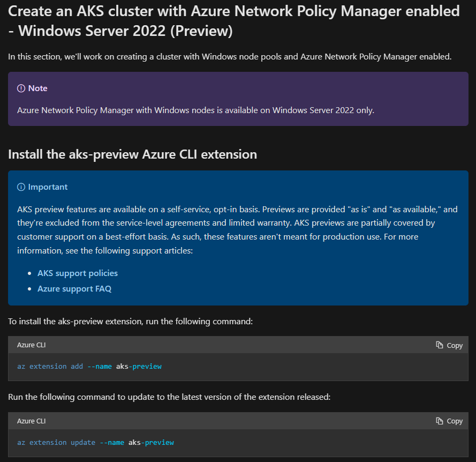The image size is (476, 462).
Task: Open the AKS support policies link
Action: point(77,273)
